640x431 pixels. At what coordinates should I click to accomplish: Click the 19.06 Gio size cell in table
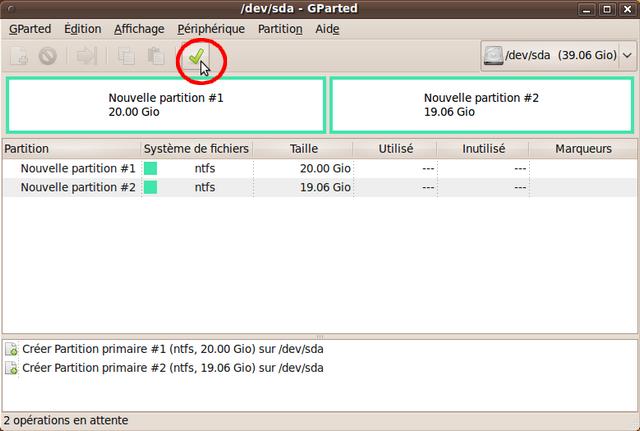325,187
